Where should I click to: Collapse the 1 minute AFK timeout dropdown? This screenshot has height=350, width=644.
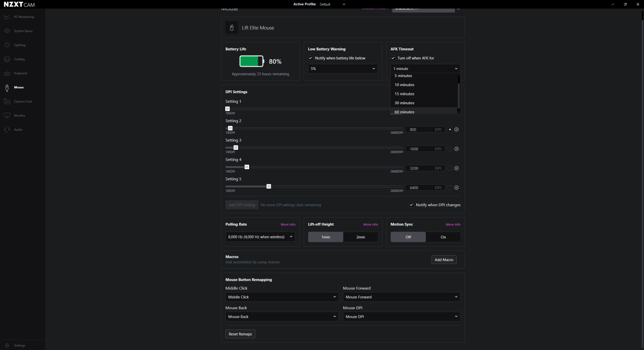click(426, 69)
